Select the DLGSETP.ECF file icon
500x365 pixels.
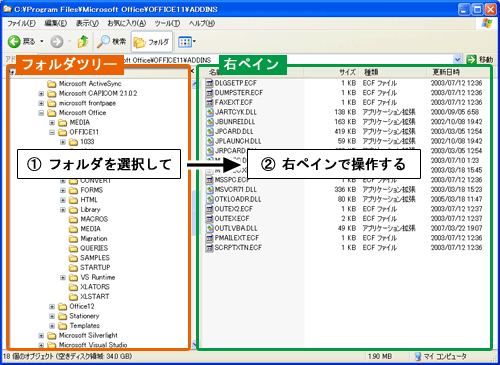[209, 83]
